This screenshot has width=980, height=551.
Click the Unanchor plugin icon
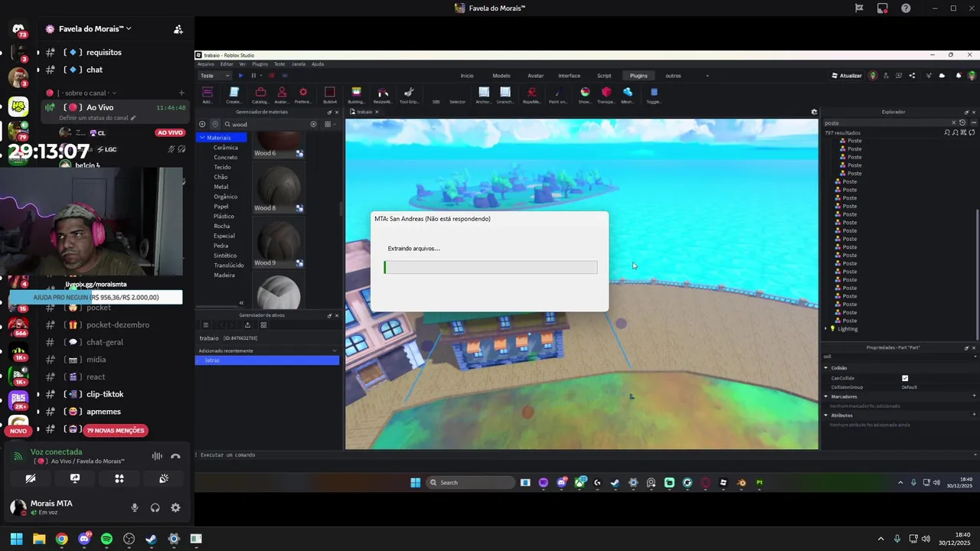[x=505, y=93]
